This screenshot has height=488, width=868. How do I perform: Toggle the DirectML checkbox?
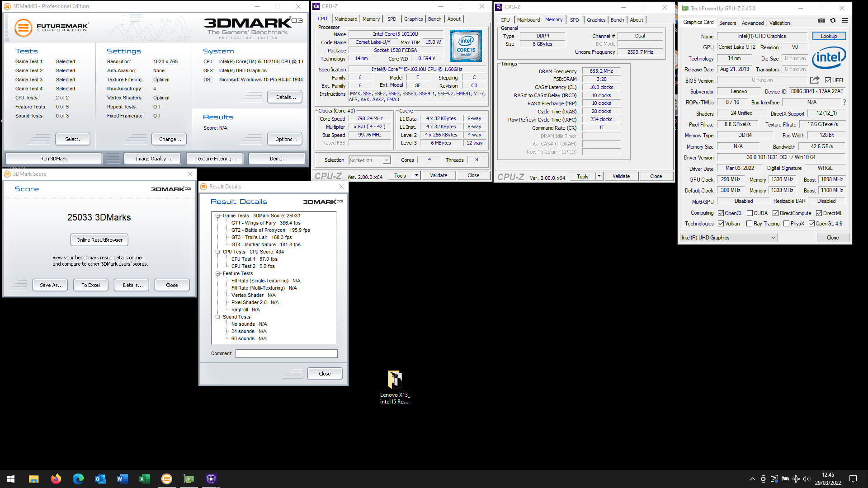[x=819, y=213]
